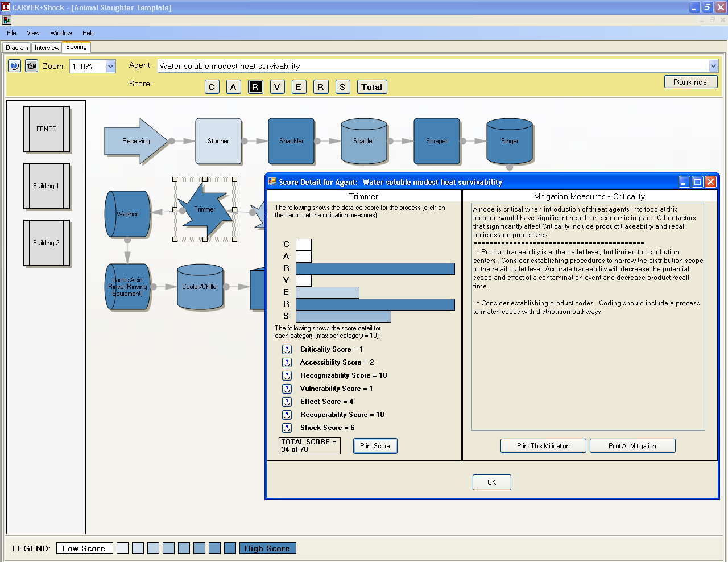Toggle the Total score button

[x=372, y=87]
